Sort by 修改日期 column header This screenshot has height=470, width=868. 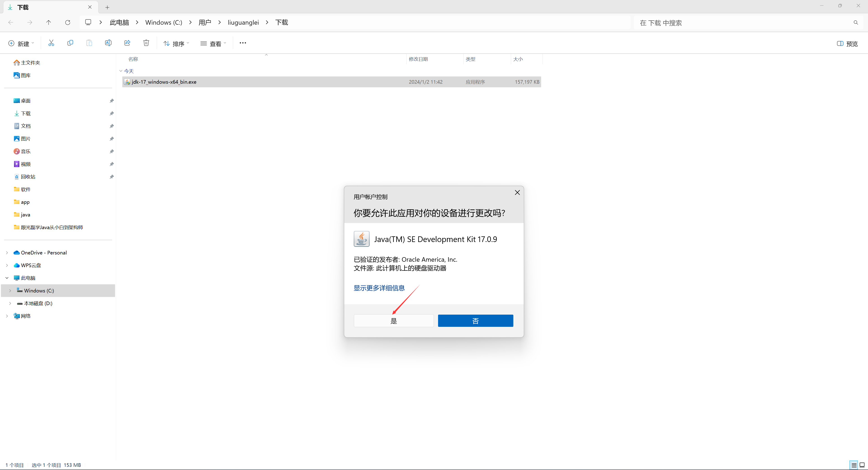point(418,59)
